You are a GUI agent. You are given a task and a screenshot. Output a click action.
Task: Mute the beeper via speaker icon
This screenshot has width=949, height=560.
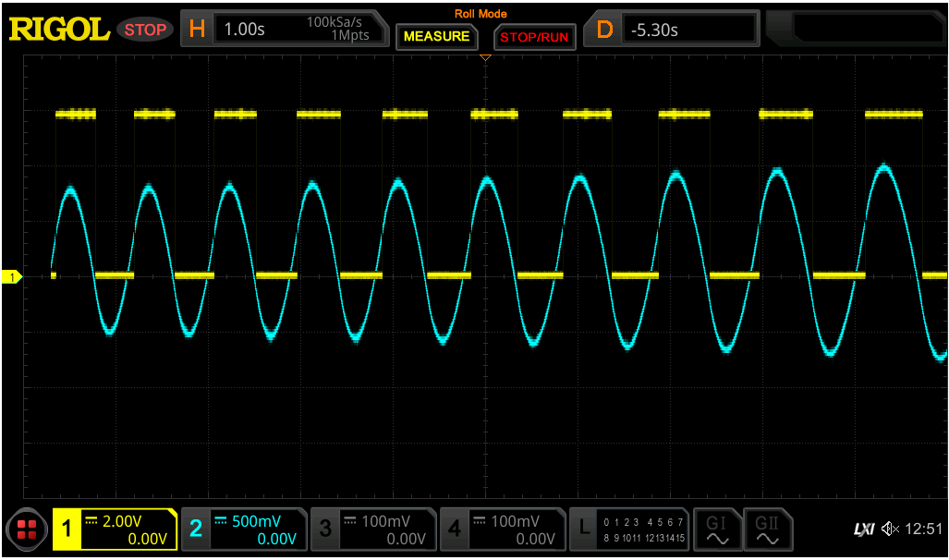[x=888, y=529]
